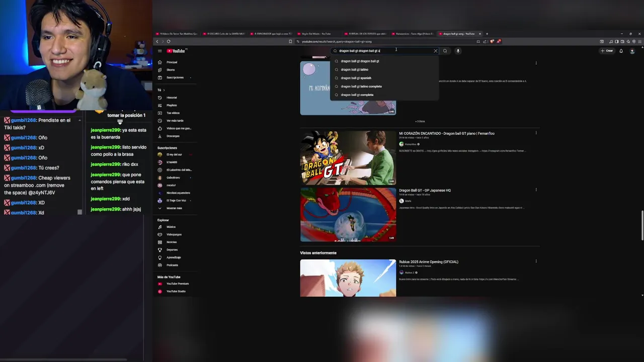Image resolution: width=644 pixels, height=362 pixels.
Task: Open Shorts from the sidebar
Action: [171, 70]
